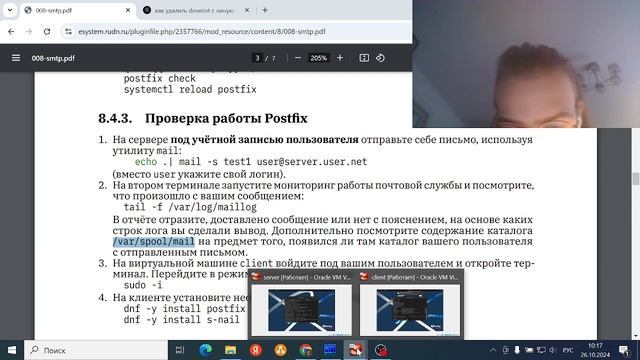Go back in browser history
This screenshot has width=640, height=360.
click(11, 31)
